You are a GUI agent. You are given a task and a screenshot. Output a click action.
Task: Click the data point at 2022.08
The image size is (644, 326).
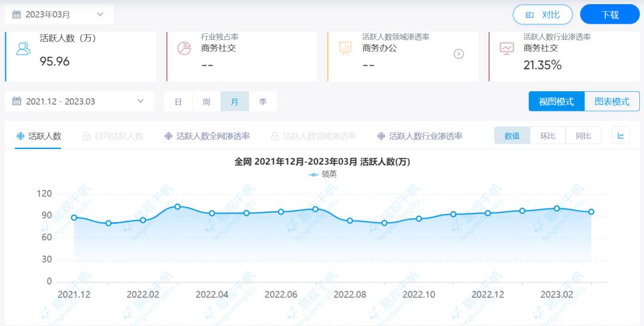[350, 221]
